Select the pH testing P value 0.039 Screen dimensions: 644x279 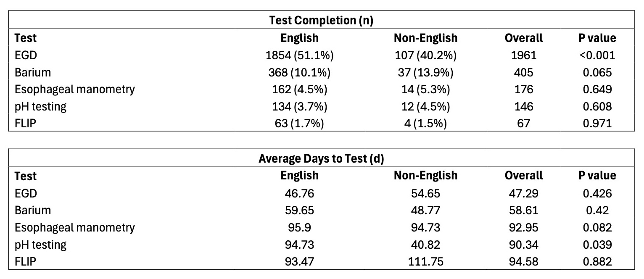597,245
